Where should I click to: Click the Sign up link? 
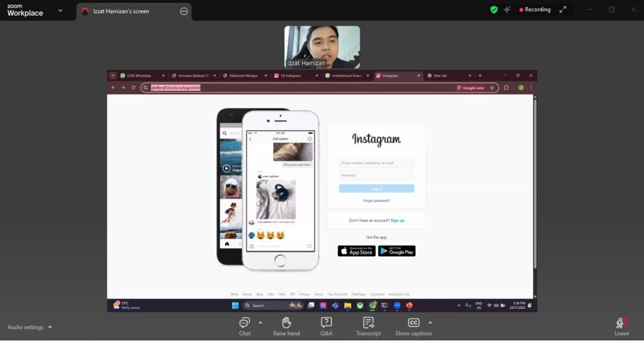tap(397, 220)
